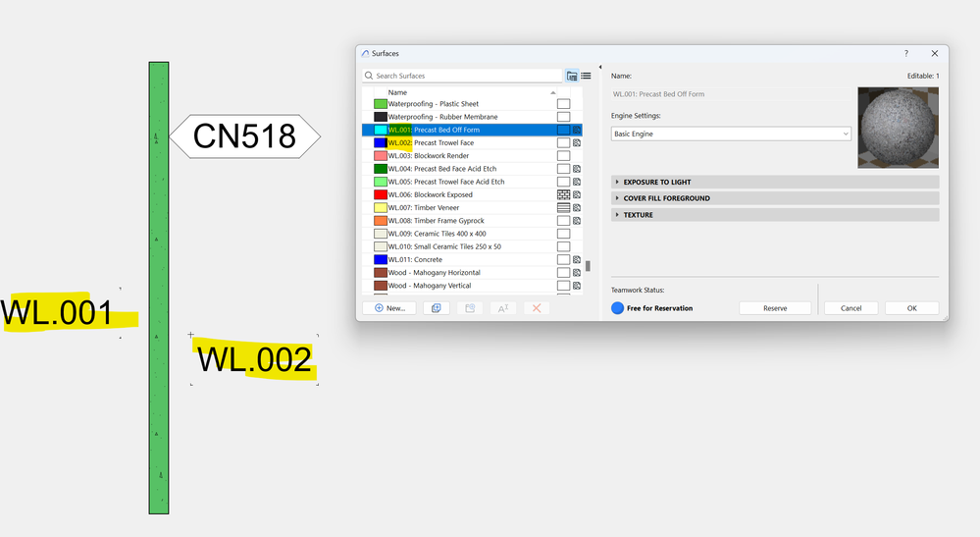This screenshot has width=980, height=537.
Task: Select Wood - Mahogany Vertical row
Action: tap(472, 286)
